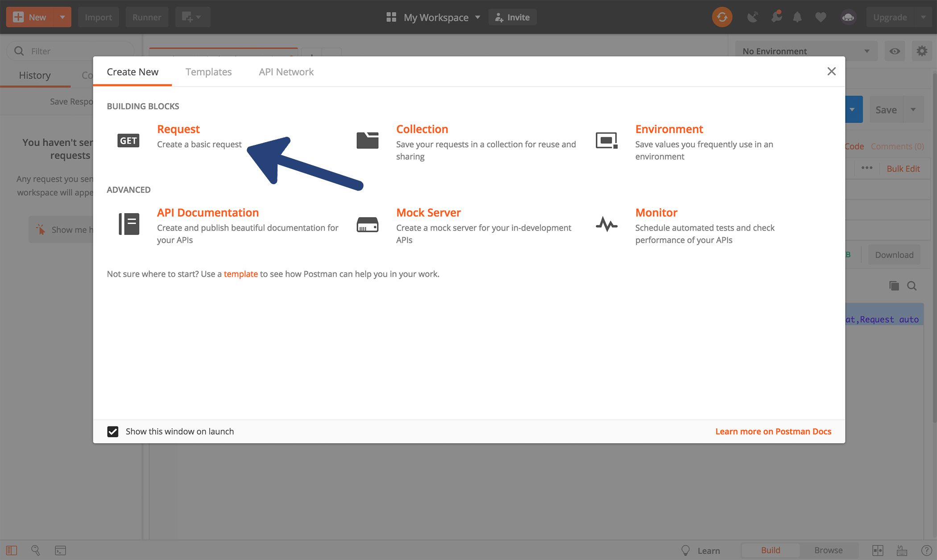Viewport: 937px width, 560px height.
Task: Click the two-pane layout icon
Action: [878, 551]
